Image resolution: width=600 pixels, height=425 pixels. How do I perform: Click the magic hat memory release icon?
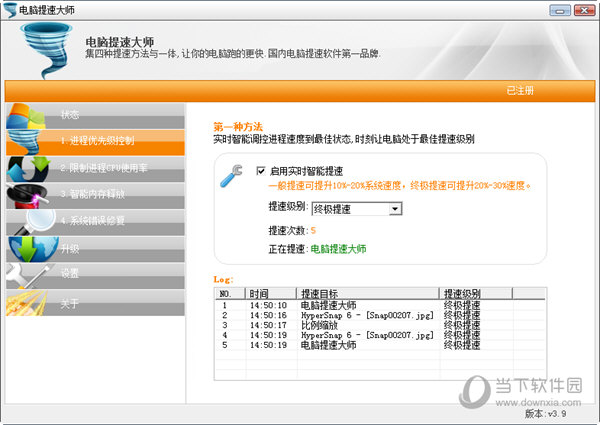pyautogui.click(x=28, y=195)
